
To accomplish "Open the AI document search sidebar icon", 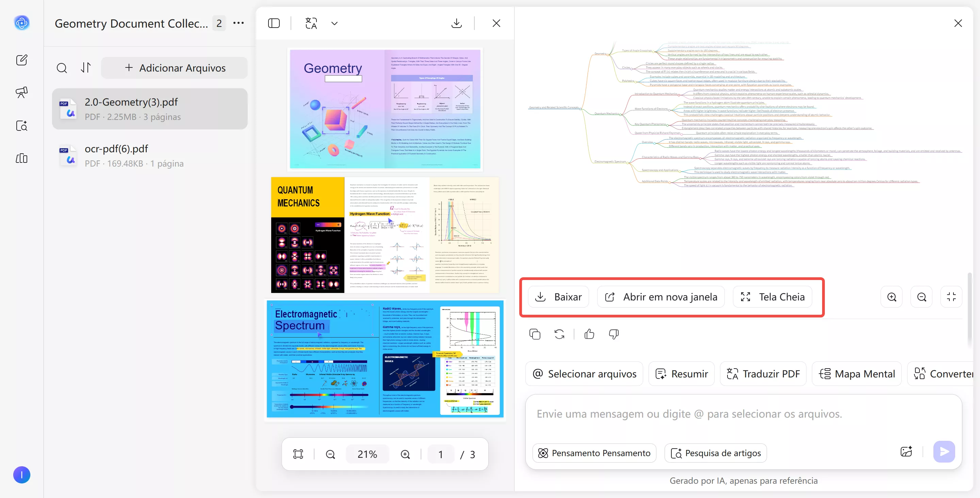I will [x=22, y=126].
